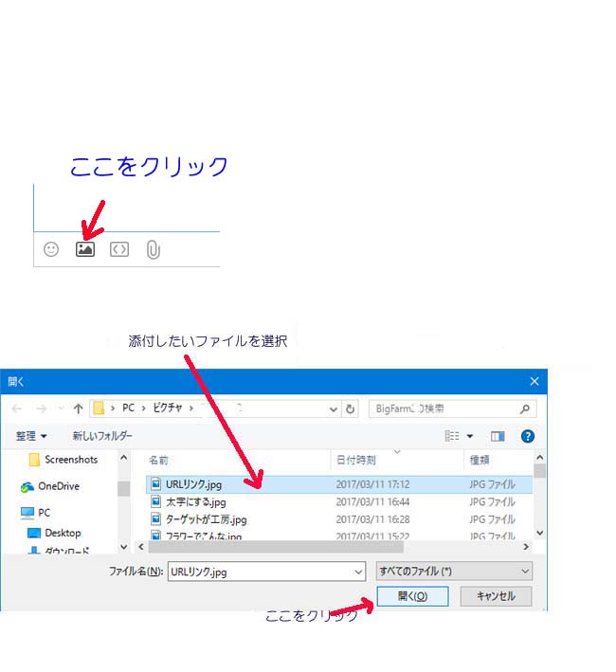Click the file list scroll-left arrow

141,547
